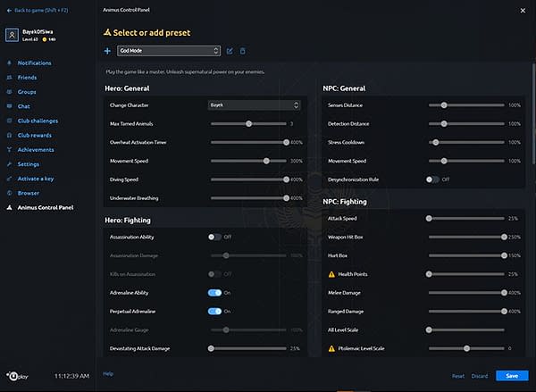Click the Uplay logo icon

[15, 375]
